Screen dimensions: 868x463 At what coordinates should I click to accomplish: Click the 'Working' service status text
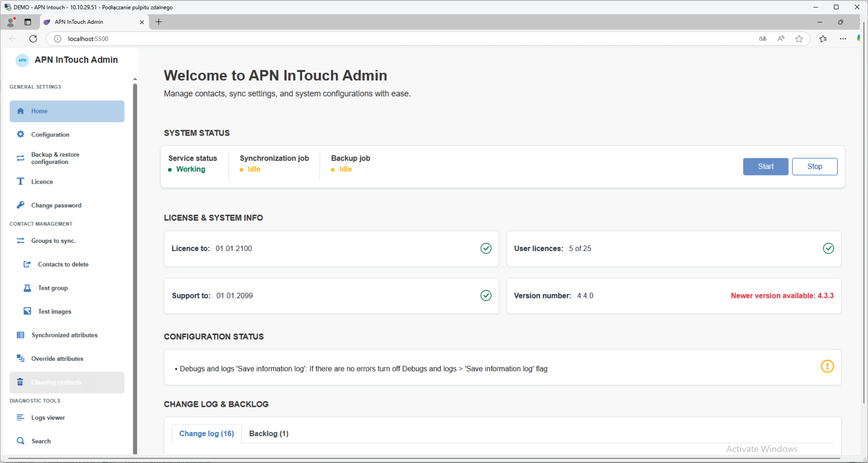click(x=191, y=169)
